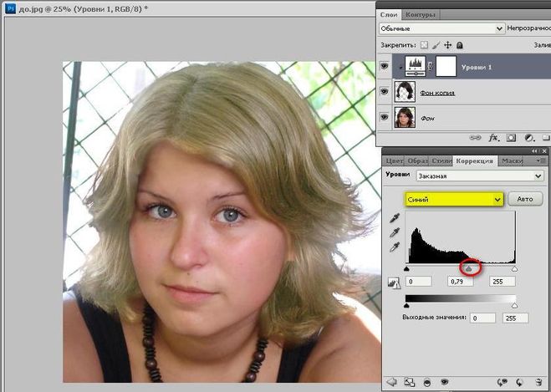The image size is (551, 392).
Task: Return to adjustment list arrow icon
Action: pyautogui.click(x=391, y=382)
